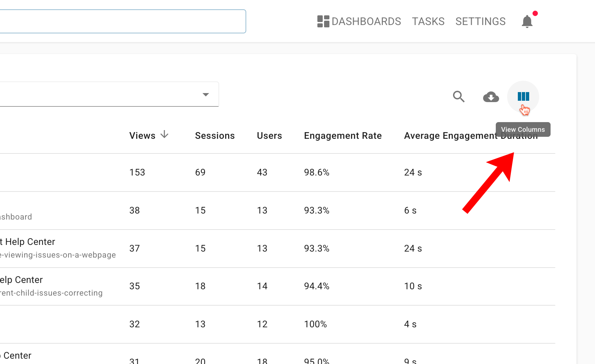The width and height of the screenshot is (595, 364).
Task: Click the 98.6% engagement rate cell
Action: point(316,172)
